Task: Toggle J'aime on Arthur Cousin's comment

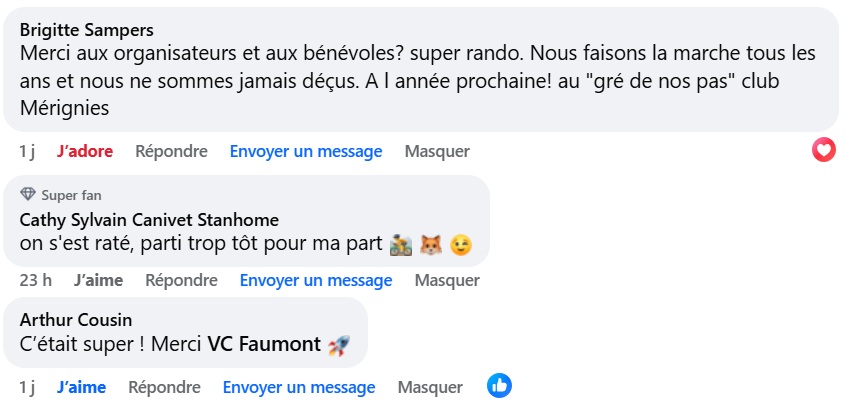Action: pyautogui.click(x=81, y=387)
